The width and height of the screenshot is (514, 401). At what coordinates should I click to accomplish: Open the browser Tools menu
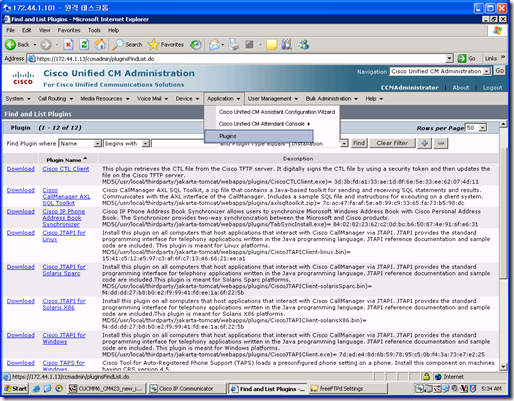point(94,30)
